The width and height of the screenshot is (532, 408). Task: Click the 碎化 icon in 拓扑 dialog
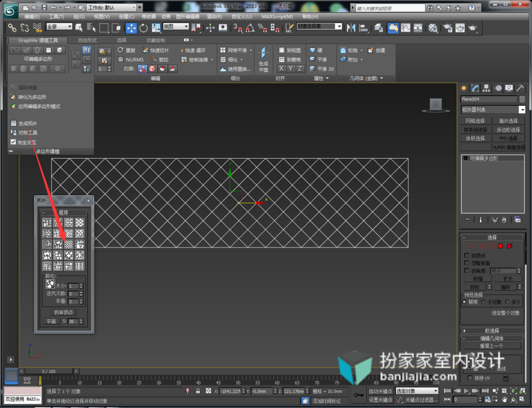tap(50, 284)
